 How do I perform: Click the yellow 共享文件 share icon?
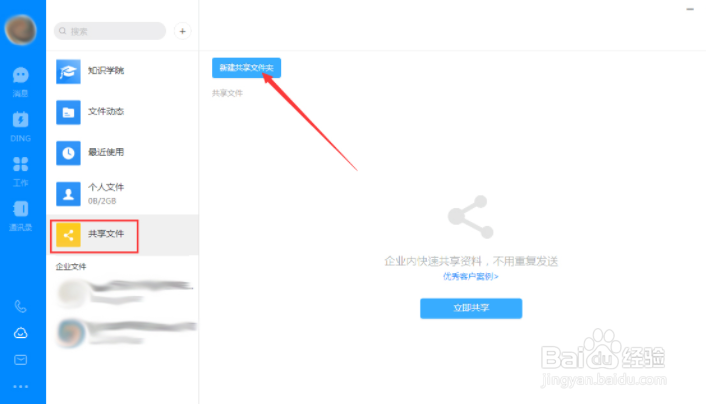pos(68,235)
